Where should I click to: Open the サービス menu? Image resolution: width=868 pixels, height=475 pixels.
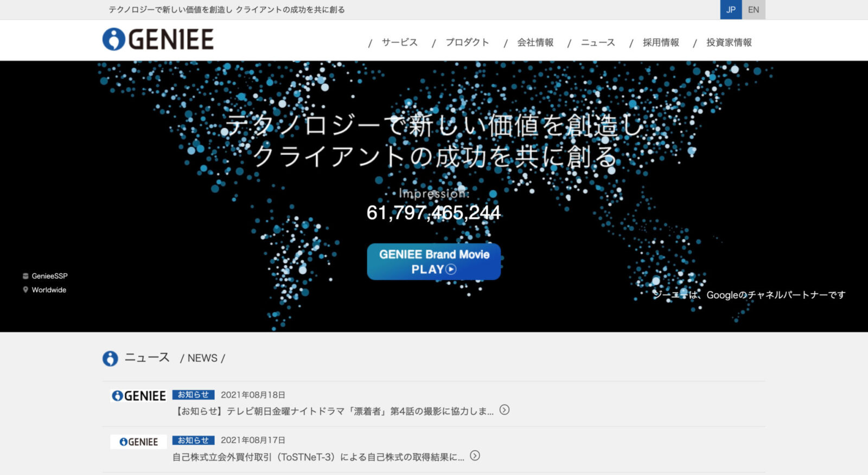[399, 42]
